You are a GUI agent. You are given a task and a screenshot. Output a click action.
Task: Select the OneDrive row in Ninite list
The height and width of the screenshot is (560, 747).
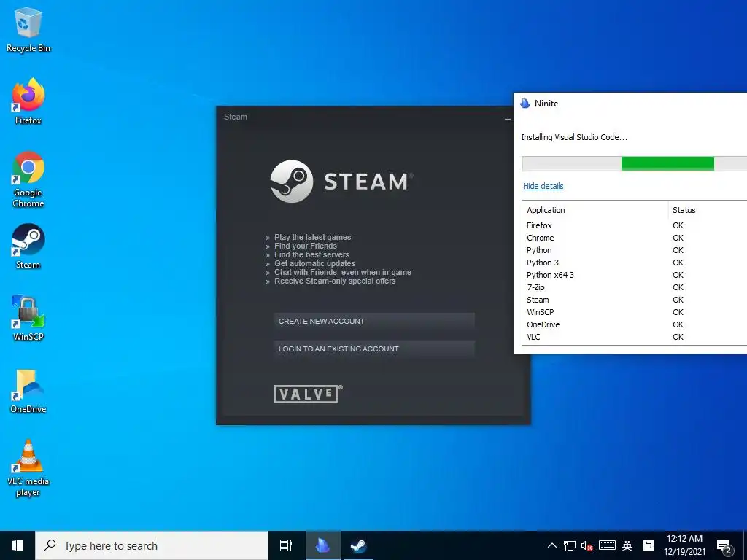pos(635,324)
